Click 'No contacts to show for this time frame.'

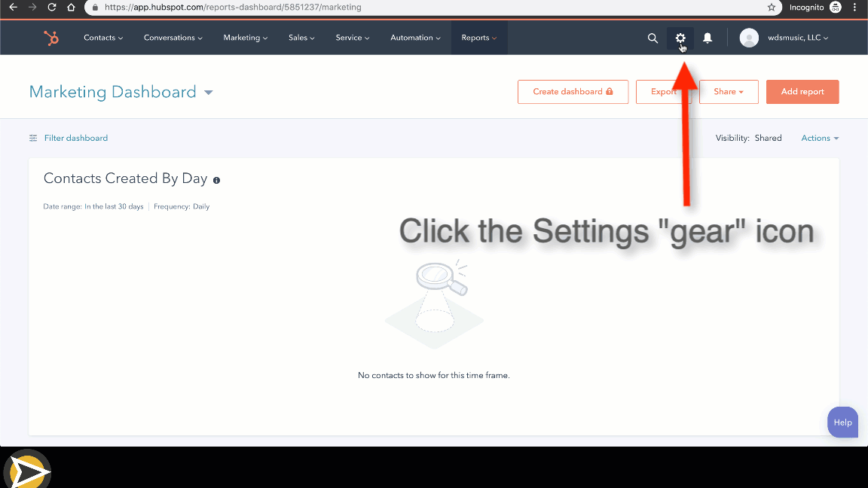point(433,375)
